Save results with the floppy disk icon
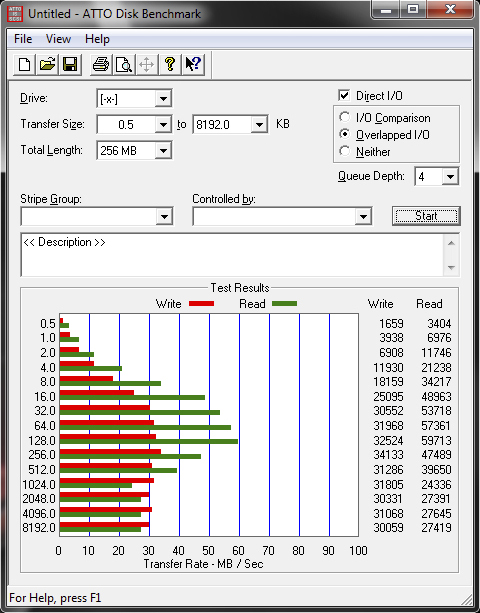Image resolution: width=480 pixels, height=613 pixels. 70,65
